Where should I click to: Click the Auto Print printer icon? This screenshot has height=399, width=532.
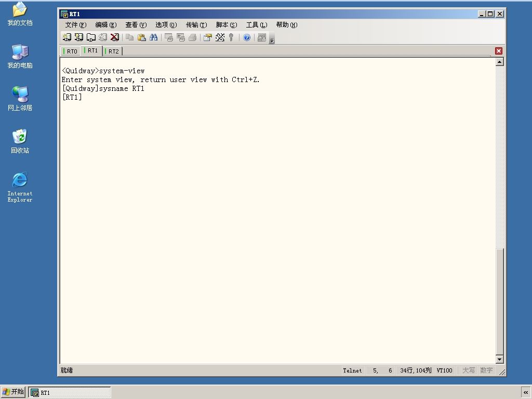click(192, 37)
